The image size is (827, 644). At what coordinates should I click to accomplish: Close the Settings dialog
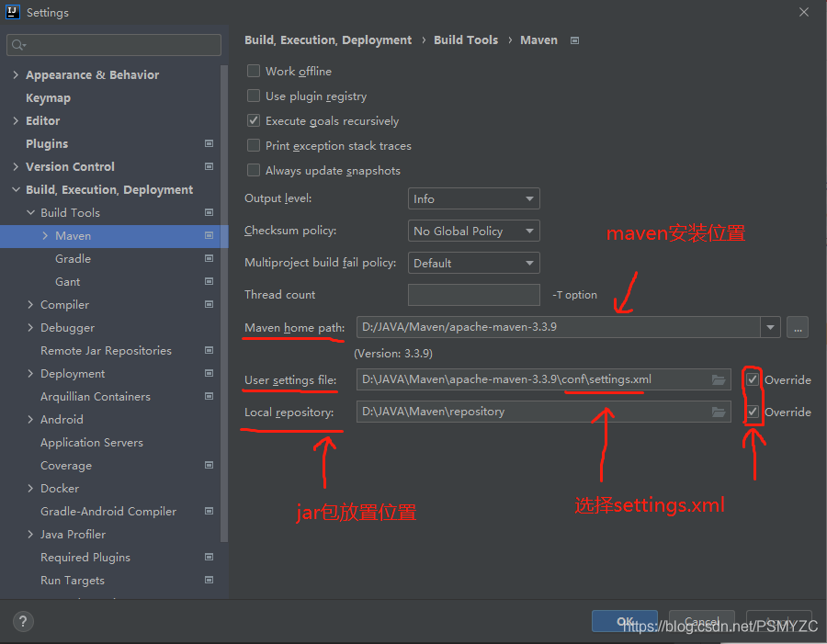pos(803,12)
